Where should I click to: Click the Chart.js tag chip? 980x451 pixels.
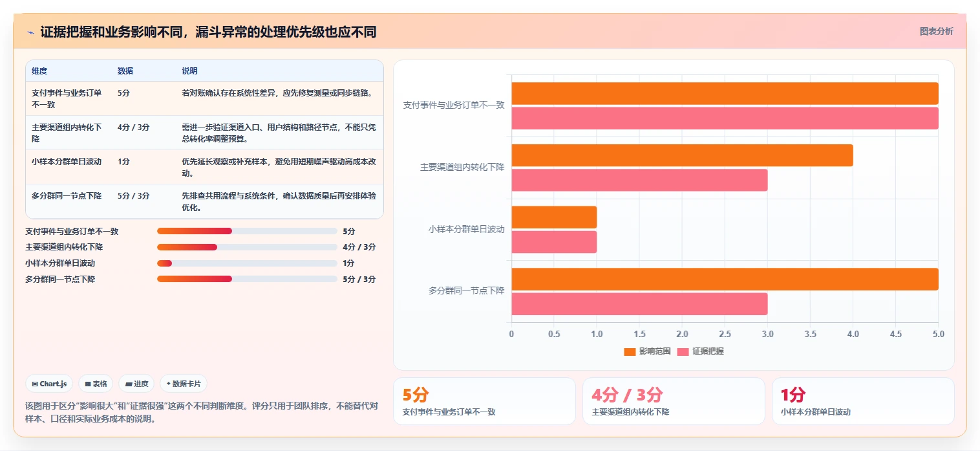coord(49,384)
